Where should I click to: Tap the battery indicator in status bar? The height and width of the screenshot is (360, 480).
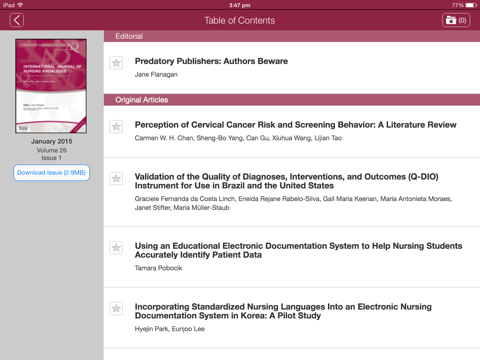[471, 5]
